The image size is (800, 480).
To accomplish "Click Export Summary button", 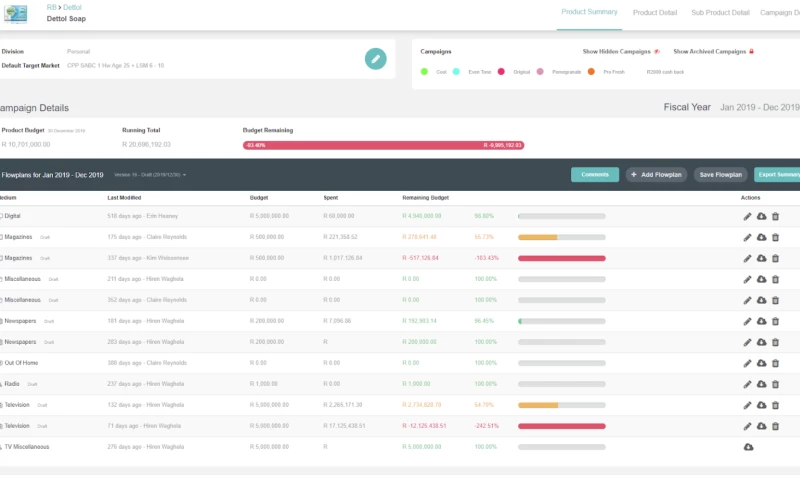I will pos(777,174).
